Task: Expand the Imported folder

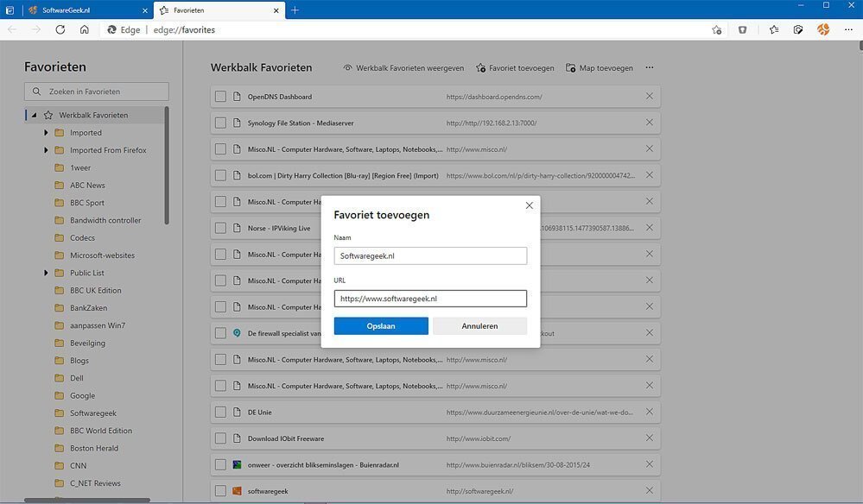Action: pyautogui.click(x=47, y=132)
